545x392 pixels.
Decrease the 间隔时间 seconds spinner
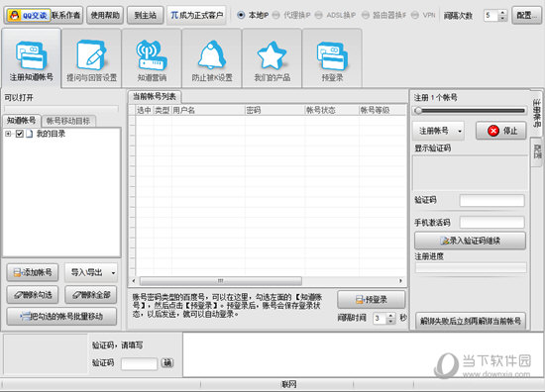pos(391,321)
